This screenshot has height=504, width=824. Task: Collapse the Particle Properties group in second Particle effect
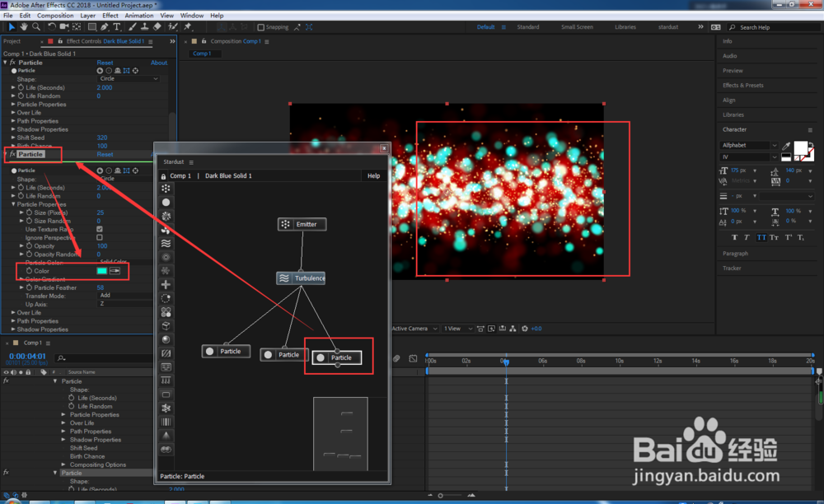[x=13, y=204]
